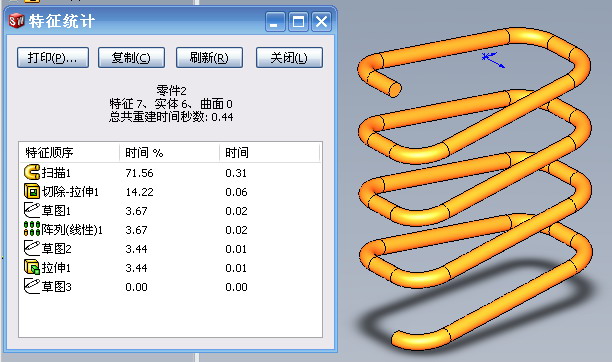Click the 71.56 percent value
612x362 pixels.
(x=139, y=173)
